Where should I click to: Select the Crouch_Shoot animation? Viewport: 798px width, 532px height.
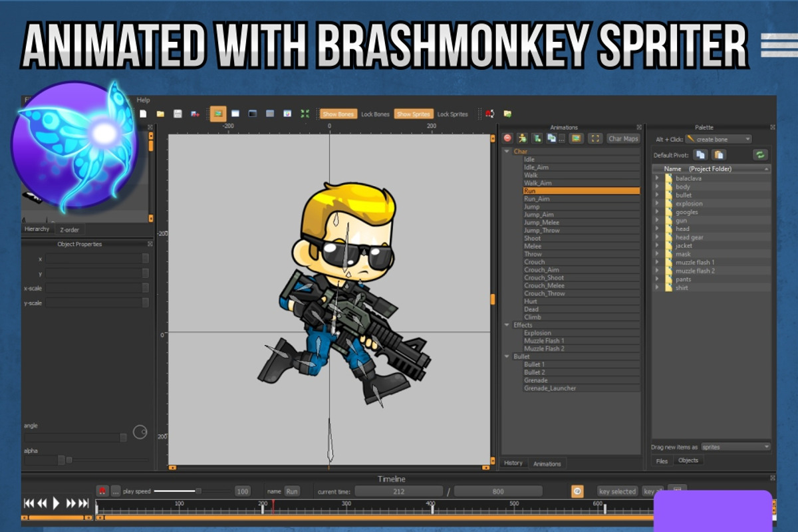pos(581,277)
